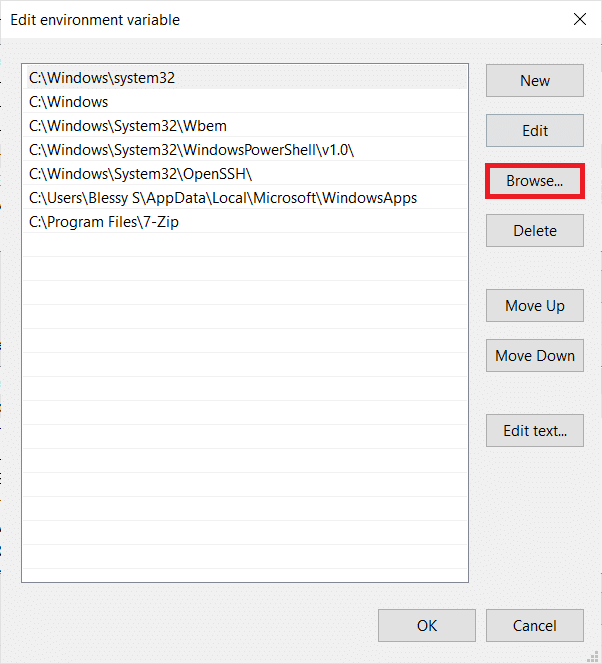
Task: Click the Edit environment variable title bar
Action: (250, 19)
